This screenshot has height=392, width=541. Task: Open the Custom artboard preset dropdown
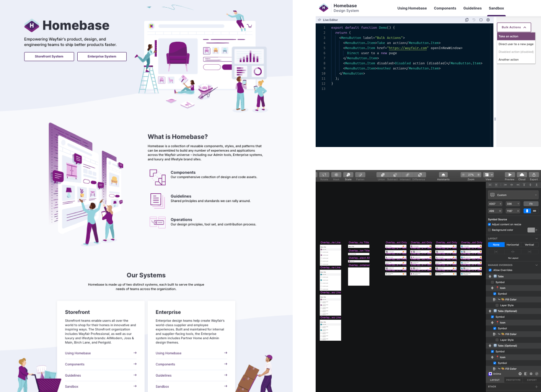(513, 195)
